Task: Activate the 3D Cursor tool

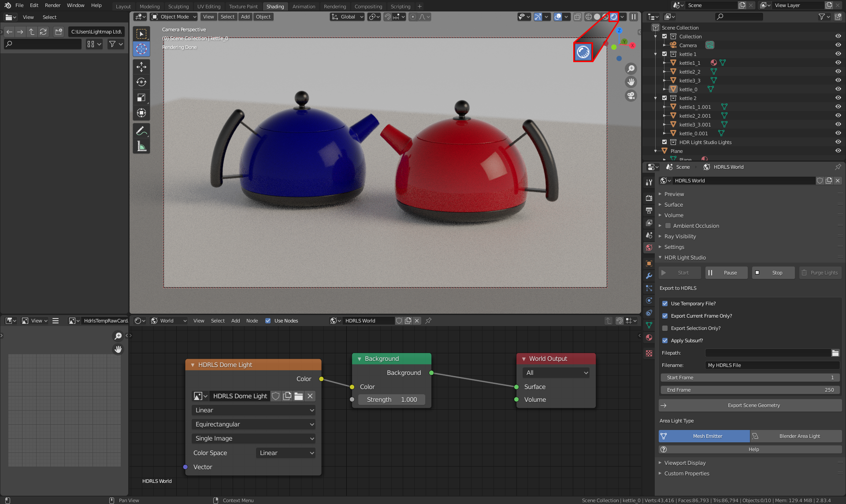Action: click(x=141, y=49)
